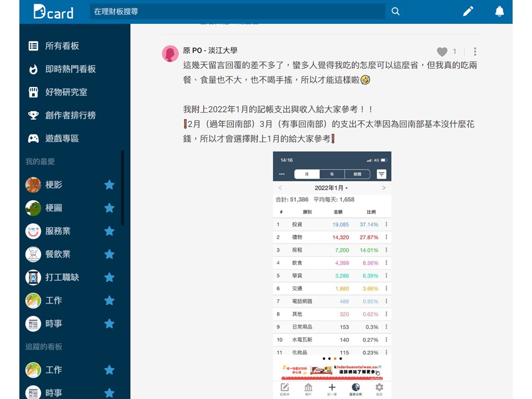Select the 期間 tab in the screenshot
Viewport: 532px width, 399px height.
pos(357,173)
